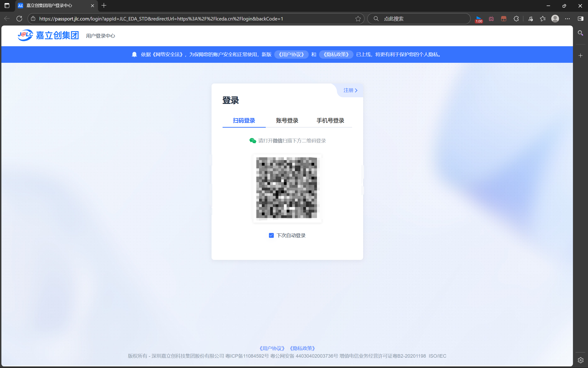Open the music note extension icon

[530, 18]
